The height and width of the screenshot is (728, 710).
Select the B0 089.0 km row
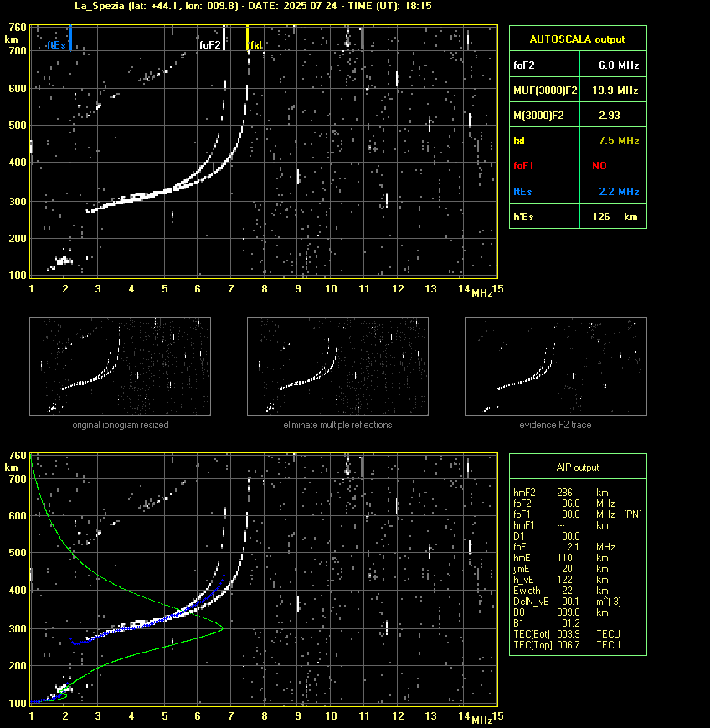(x=561, y=612)
